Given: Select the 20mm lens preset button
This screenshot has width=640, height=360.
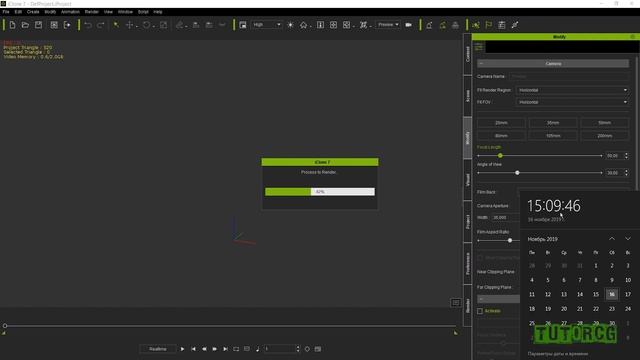Looking at the screenshot, I should (x=501, y=123).
